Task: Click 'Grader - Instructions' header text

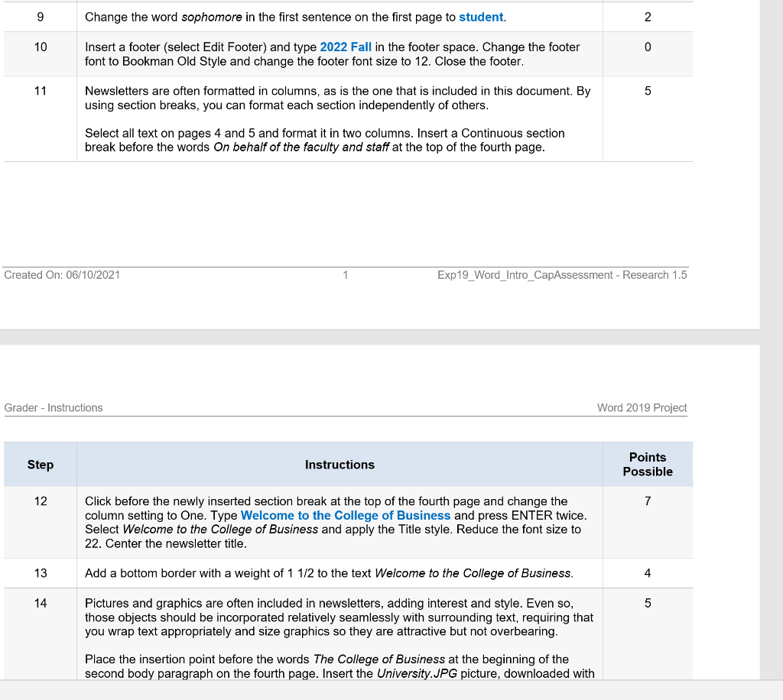Action: 54,407
